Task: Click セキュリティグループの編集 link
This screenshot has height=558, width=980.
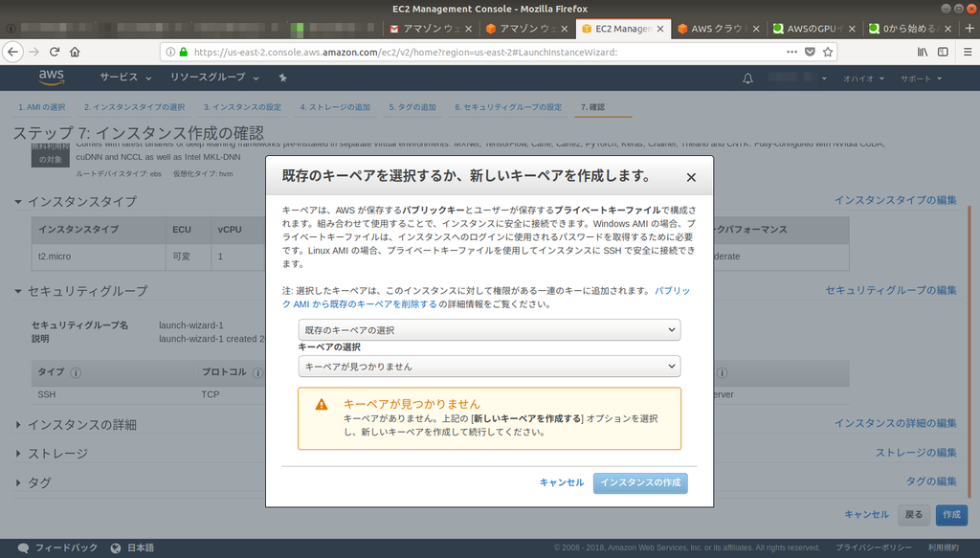Action: (x=891, y=290)
